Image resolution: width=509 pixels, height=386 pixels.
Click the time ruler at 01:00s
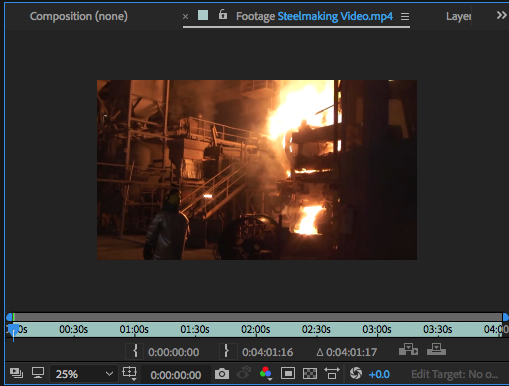coord(134,330)
